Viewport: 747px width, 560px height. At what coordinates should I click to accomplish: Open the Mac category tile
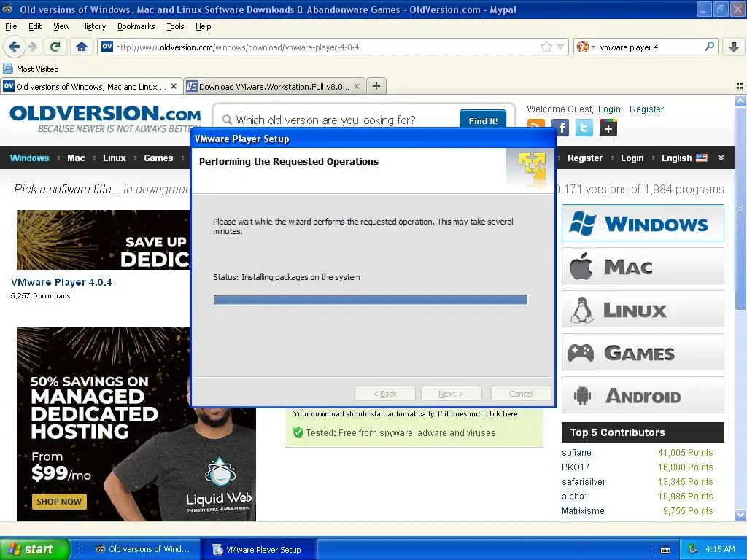tap(643, 266)
